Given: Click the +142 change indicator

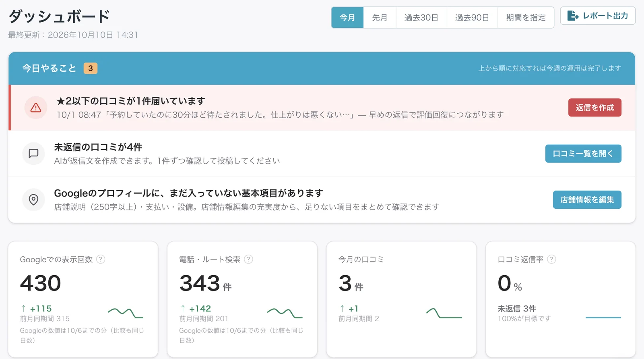Looking at the screenshot, I should point(196,309).
